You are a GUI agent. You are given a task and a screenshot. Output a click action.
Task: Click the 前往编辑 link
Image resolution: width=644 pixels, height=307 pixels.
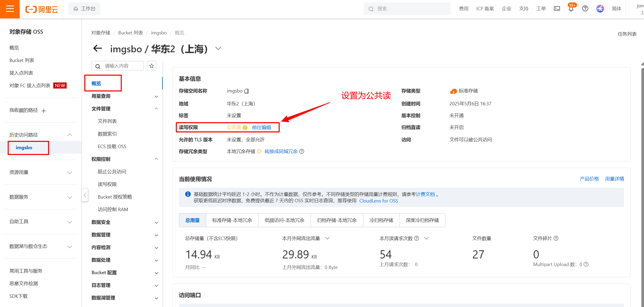261,127
